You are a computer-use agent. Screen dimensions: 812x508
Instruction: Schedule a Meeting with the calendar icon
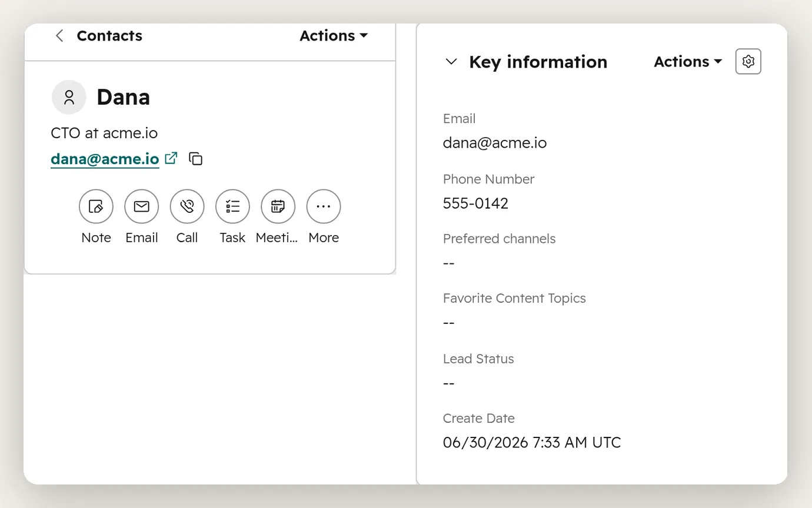(x=278, y=206)
